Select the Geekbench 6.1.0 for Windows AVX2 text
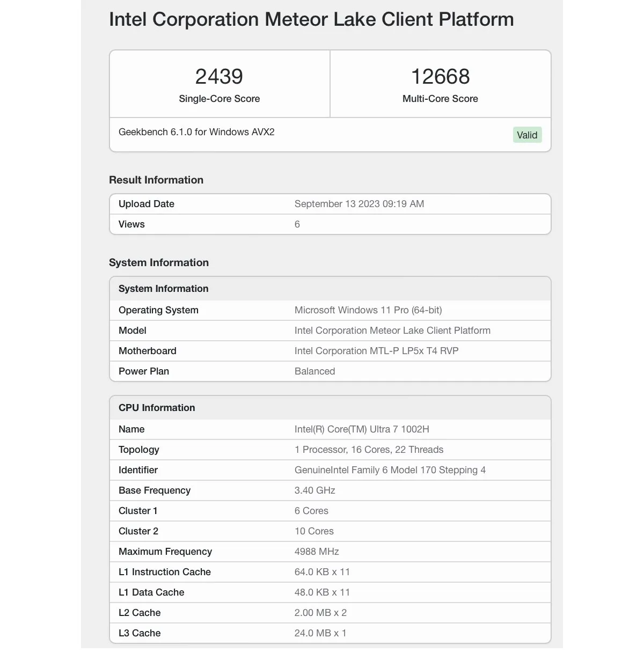The width and height of the screenshot is (644, 653). pos(196,132)
